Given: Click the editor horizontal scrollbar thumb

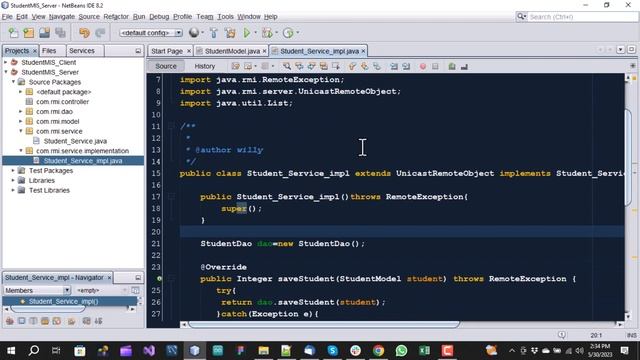Looking at the screenshot, I should (x=324, y=324).
